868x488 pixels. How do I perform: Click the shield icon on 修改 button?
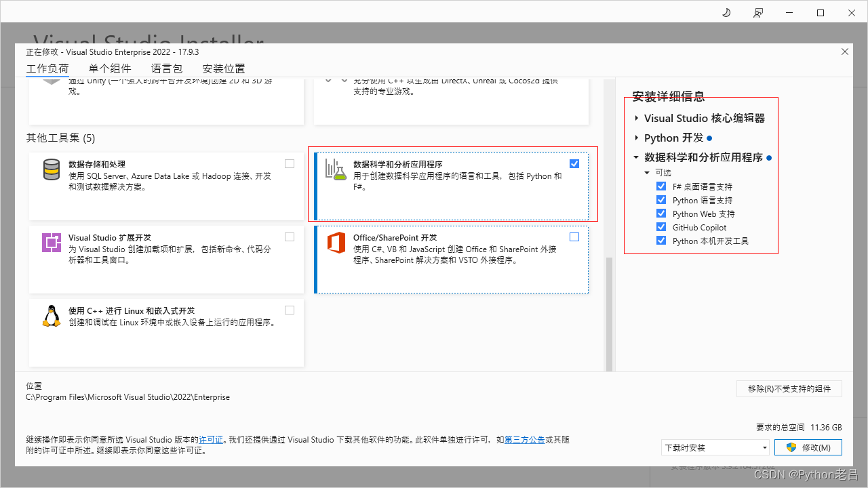[x=791, y=447]
